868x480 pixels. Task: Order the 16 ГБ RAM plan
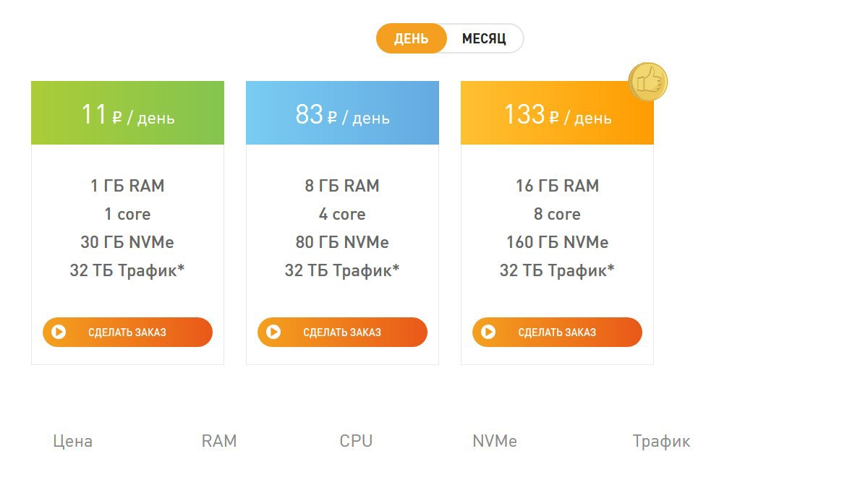[557, 333]
